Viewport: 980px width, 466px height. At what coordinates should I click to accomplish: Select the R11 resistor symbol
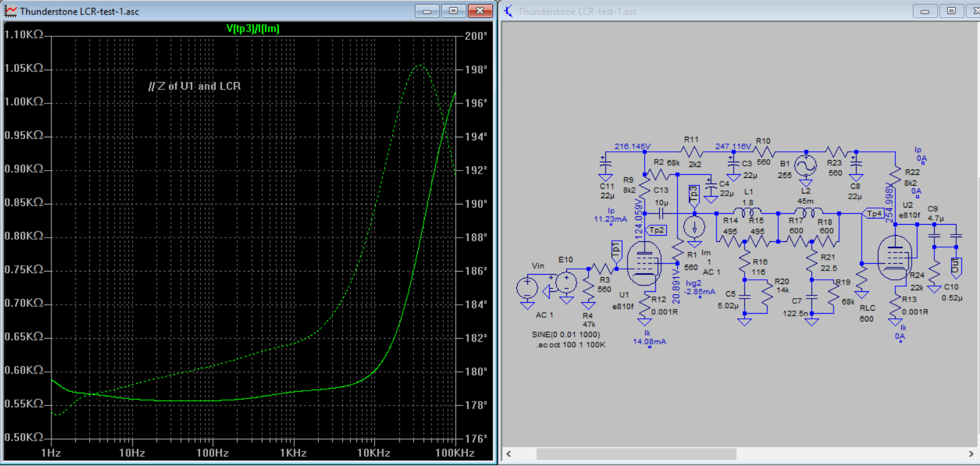tap(692, 152)
